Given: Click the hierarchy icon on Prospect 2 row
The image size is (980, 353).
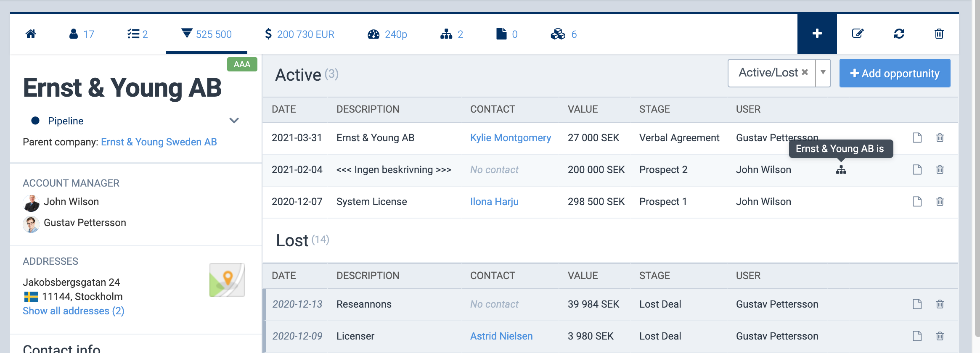Looking at the screenshot, I should (841, 170).
